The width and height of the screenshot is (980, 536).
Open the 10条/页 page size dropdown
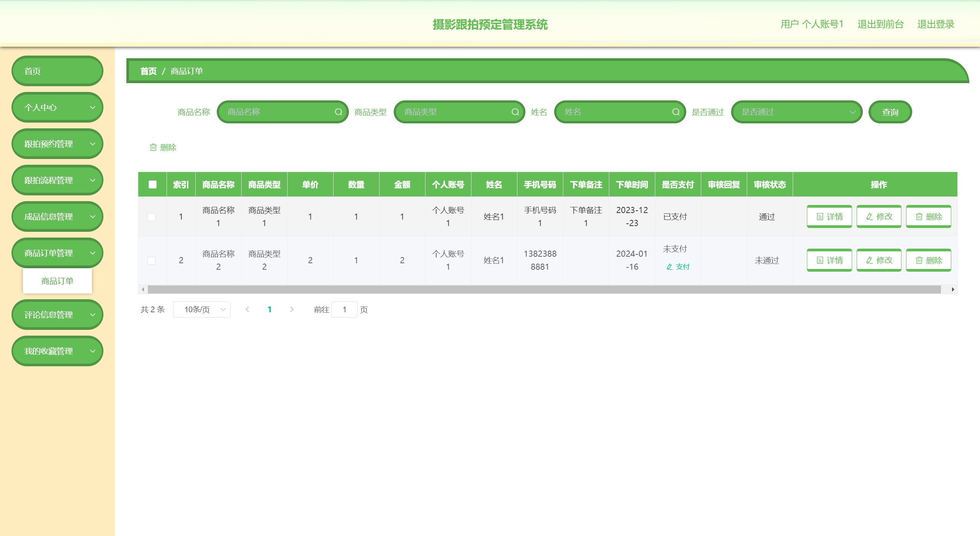pos(201,310)
